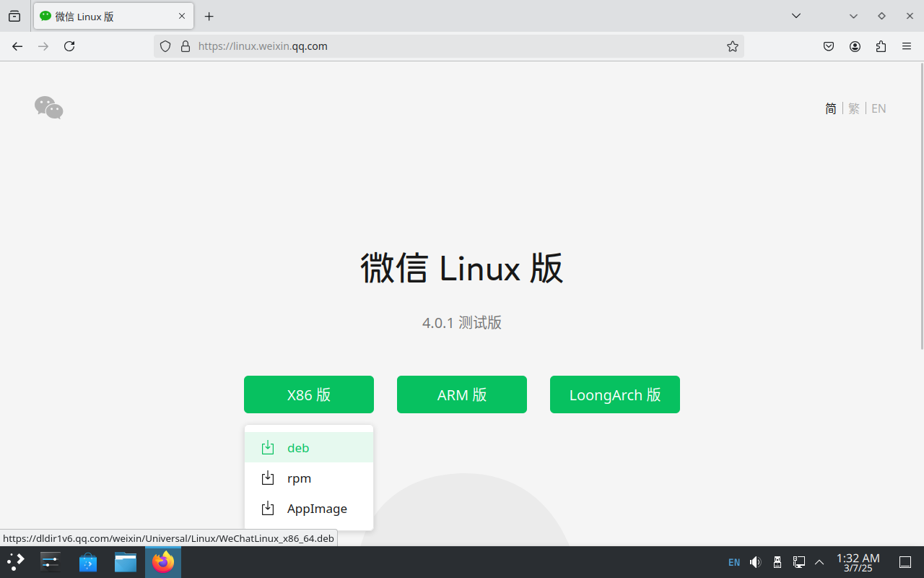Reload the page with the refresh icon
Viewport: 924px width, 578px height.
pos(69,46)
